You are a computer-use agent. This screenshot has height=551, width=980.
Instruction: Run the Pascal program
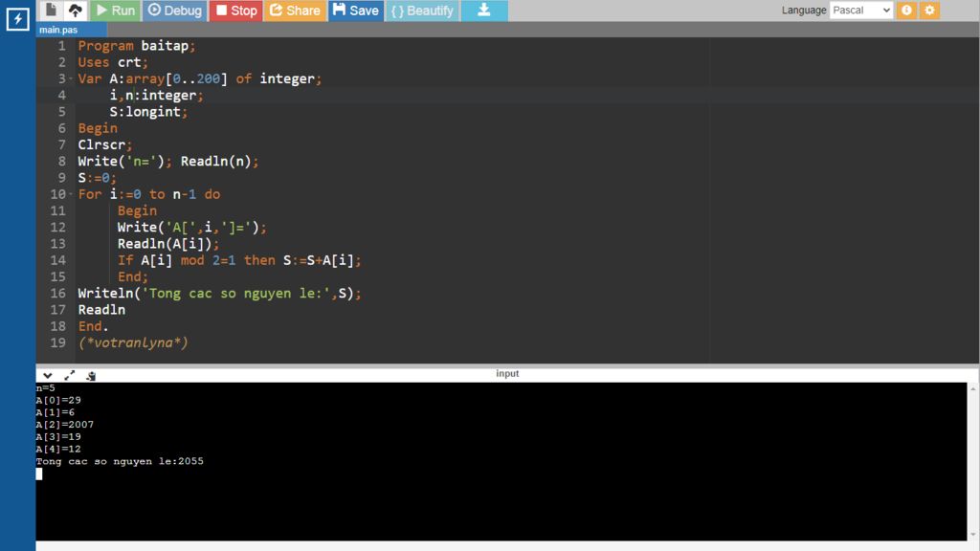coord(116,10)
